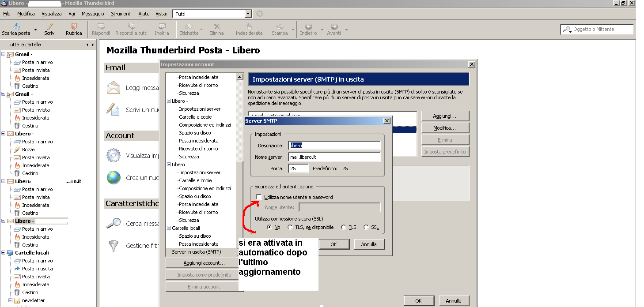Image resolution: width=644 pixels, height=307 pixels.
Task: Click the Inoltra forward icon
Action: pos(162,26)
